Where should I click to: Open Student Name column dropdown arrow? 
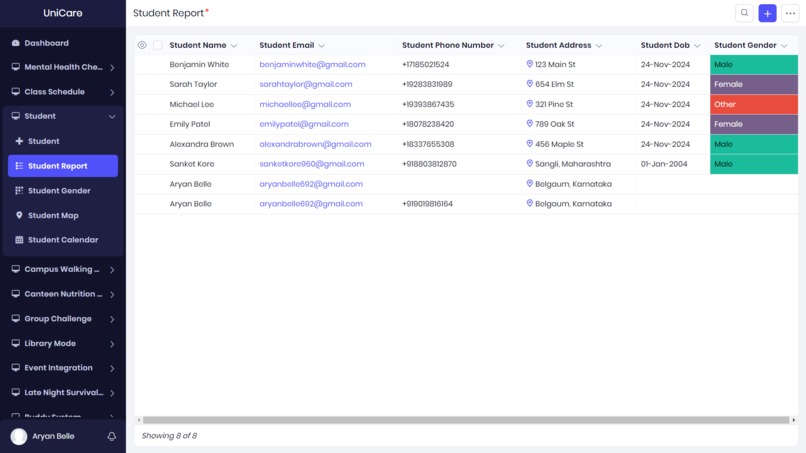click(x=234, y=46)
